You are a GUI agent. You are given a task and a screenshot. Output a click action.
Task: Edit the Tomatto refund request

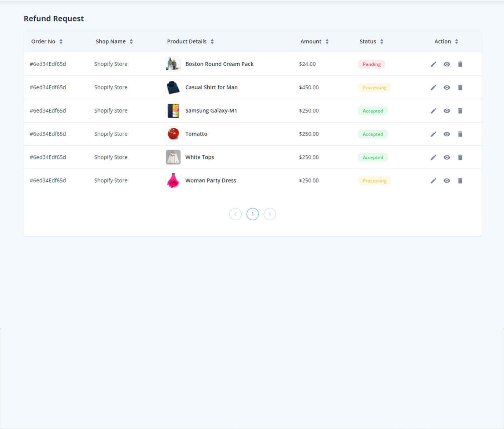coord(433,134)
